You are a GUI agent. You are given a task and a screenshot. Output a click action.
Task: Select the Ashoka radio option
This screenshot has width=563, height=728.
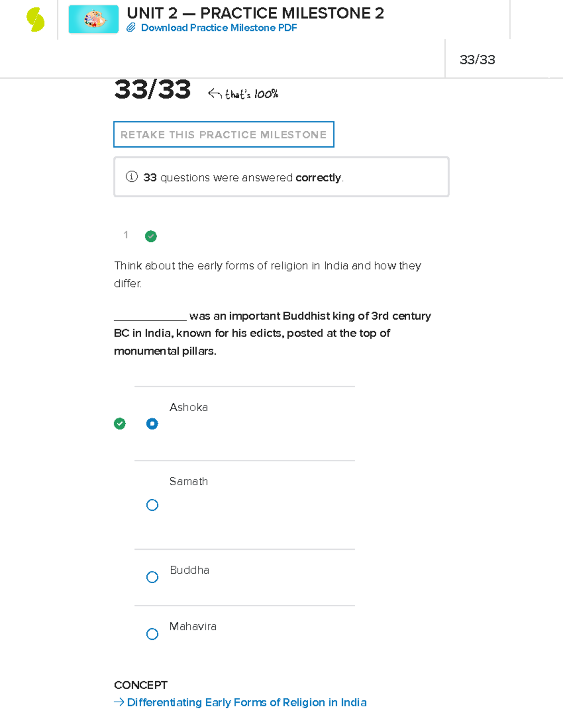click(152, 424)
